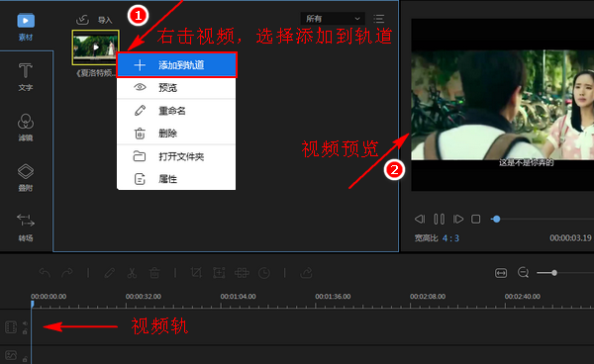
Task: Click the 00:01:04.00 ruler mark
Action: point(239,297)
